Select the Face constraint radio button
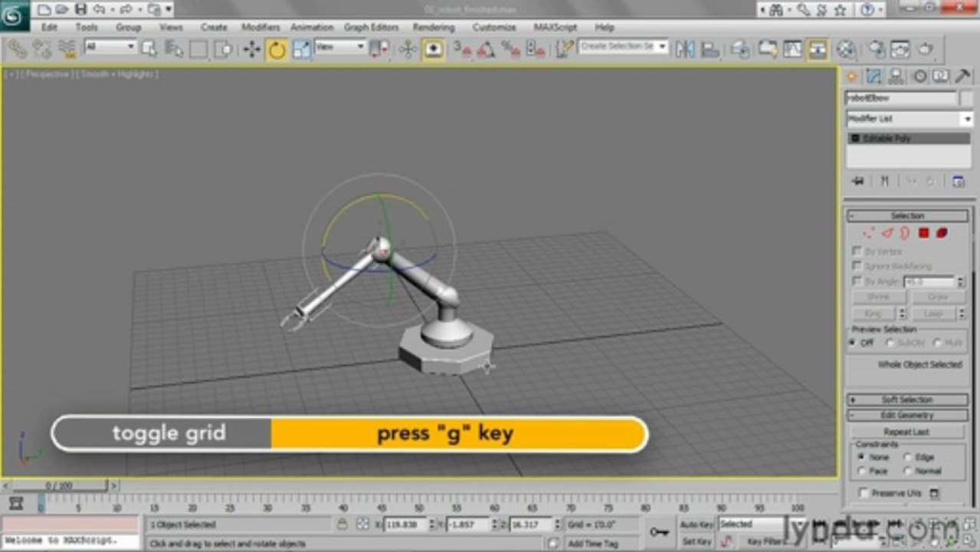 click(x=862, y=472)
